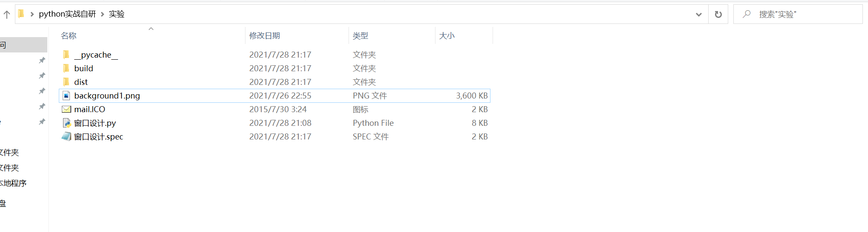
Task: Sort files by 名称 column
Action: [69, 36]
